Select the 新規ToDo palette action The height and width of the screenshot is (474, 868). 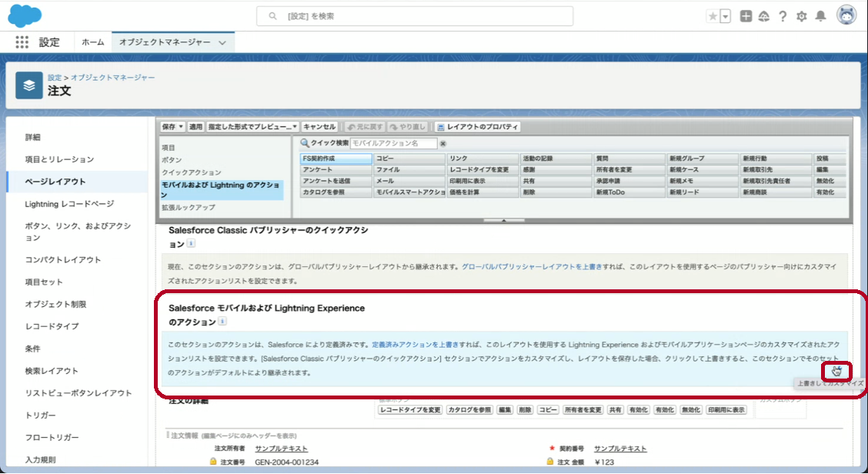[629, 192]
